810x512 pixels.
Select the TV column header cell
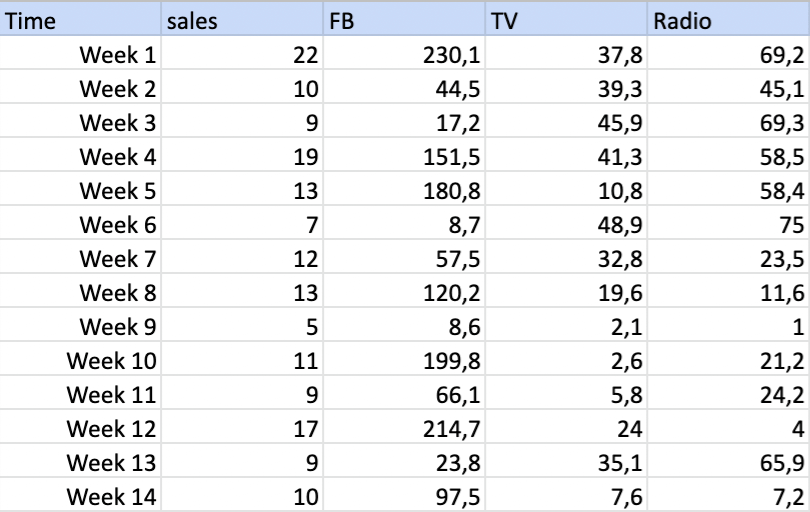(x=566, y=20)
